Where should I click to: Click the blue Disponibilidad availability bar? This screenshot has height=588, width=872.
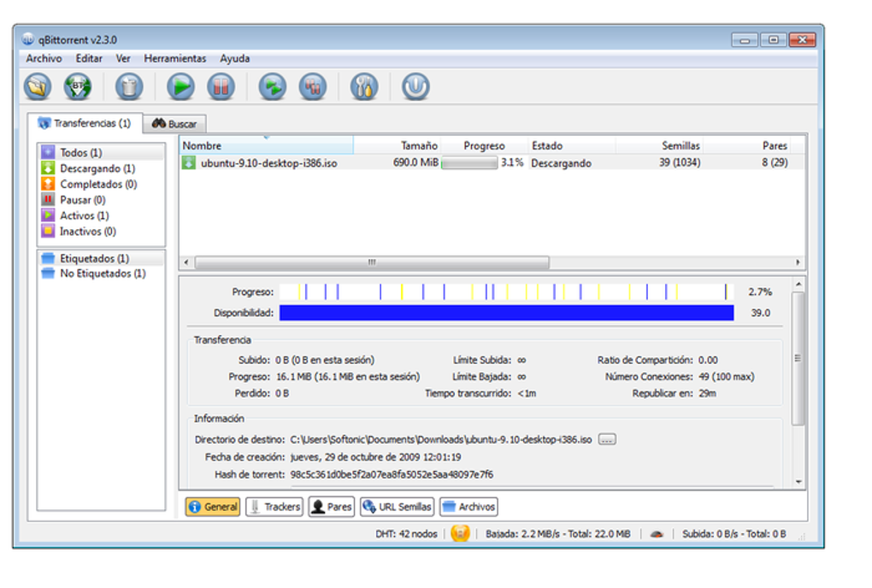click(x=507, y=313)
